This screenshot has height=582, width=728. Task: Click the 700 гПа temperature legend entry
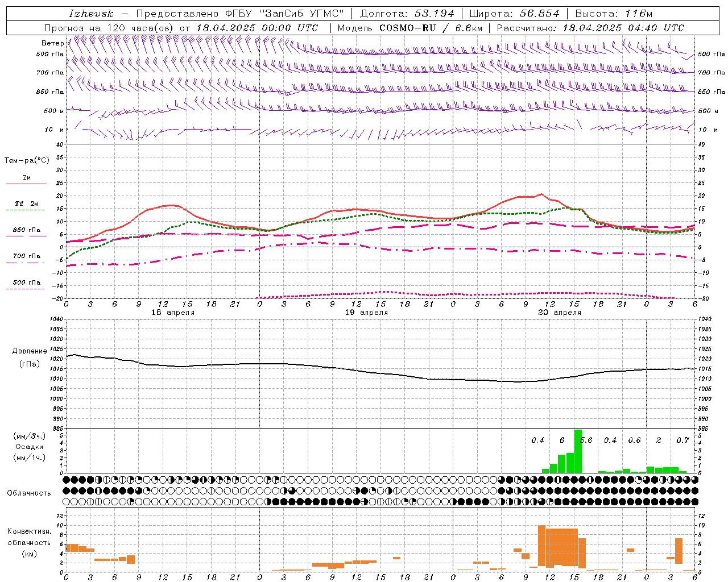[x=26, y=256]
